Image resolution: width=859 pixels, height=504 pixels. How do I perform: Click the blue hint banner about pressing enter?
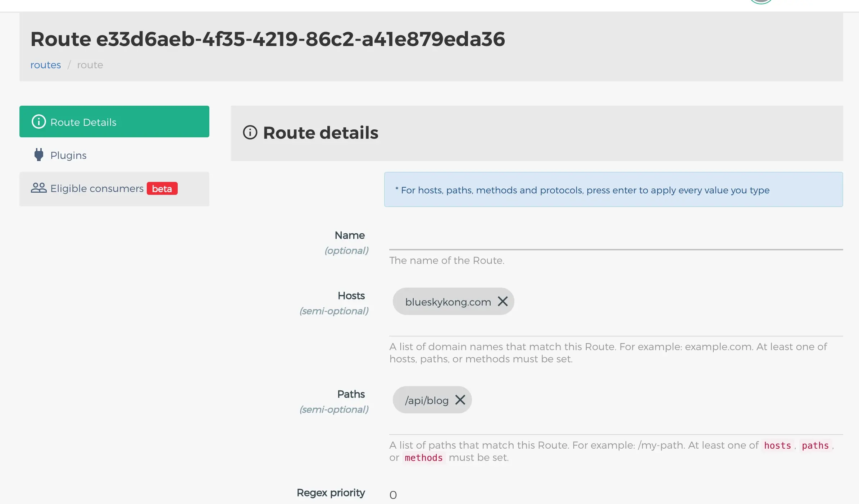pos(613,190)
